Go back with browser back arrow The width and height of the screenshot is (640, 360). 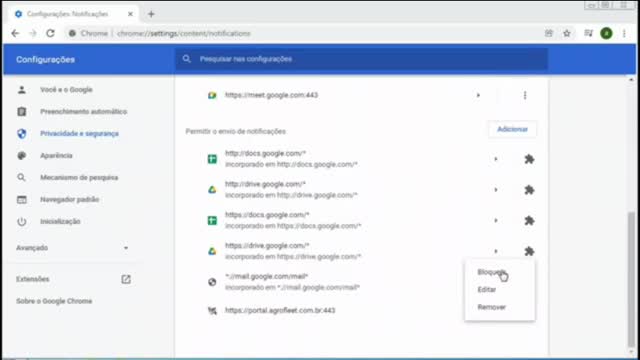point(15,33)
